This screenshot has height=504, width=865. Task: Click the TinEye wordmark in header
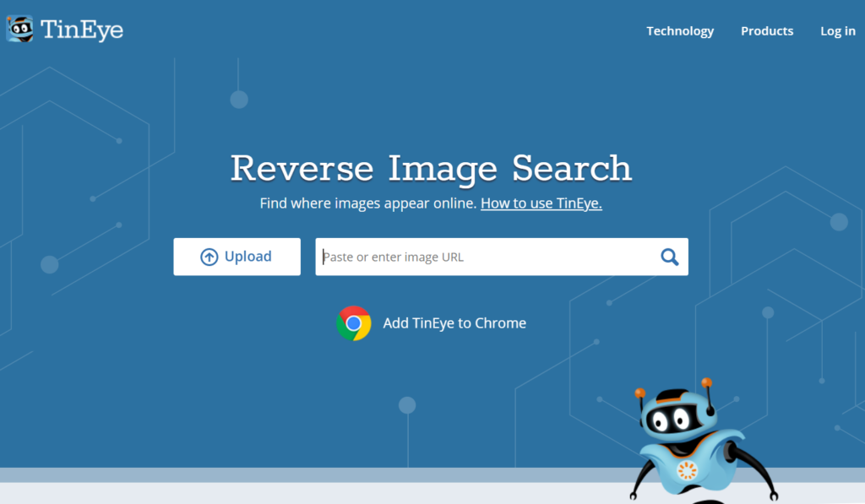[82, 30]
